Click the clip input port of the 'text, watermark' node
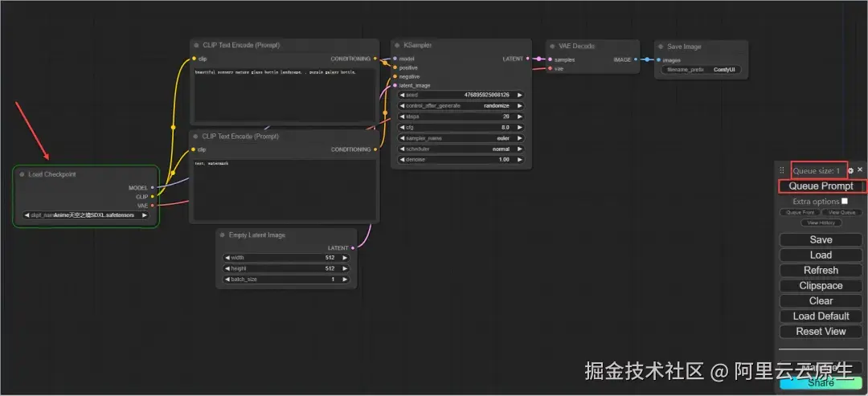 point(193,149)
